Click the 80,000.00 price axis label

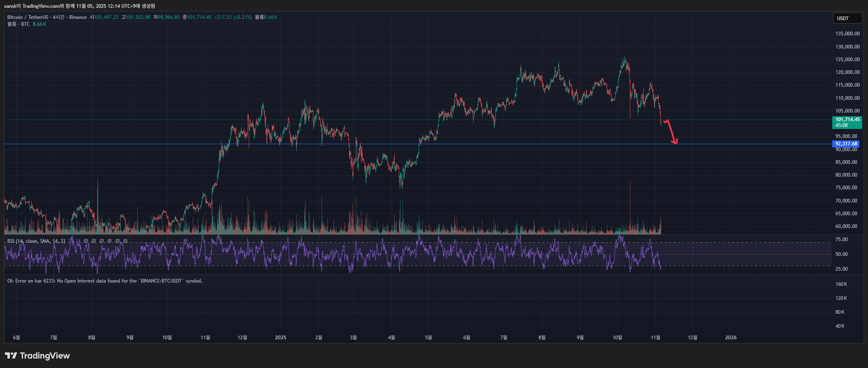(x=846, y=175)
